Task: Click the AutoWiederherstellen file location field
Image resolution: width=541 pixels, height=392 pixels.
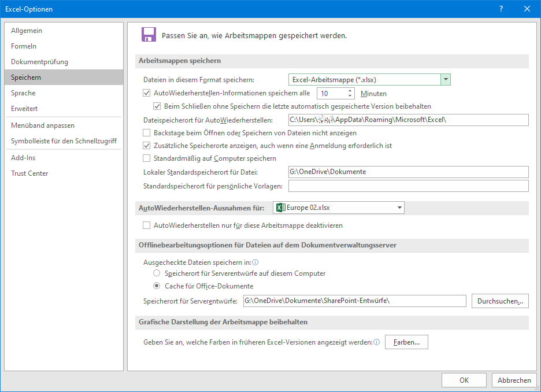Action: (x=409, y=120)
